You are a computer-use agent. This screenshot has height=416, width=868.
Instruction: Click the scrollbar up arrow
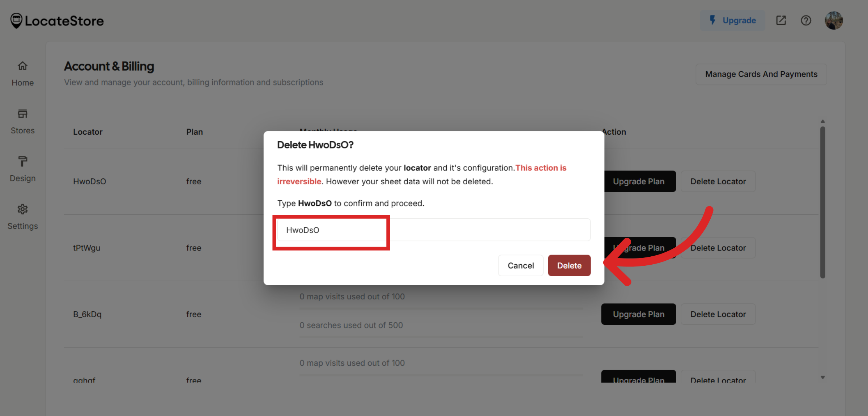tap(822, 121)
